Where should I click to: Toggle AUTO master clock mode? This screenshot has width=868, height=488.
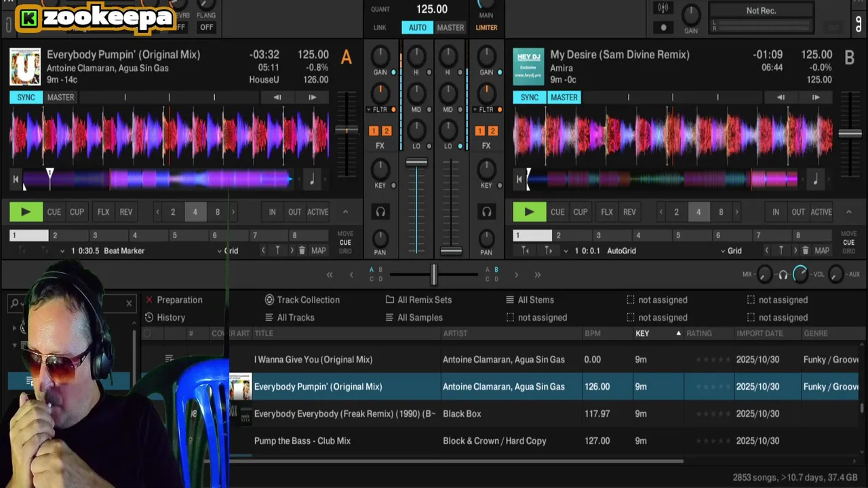click(418, 28)
